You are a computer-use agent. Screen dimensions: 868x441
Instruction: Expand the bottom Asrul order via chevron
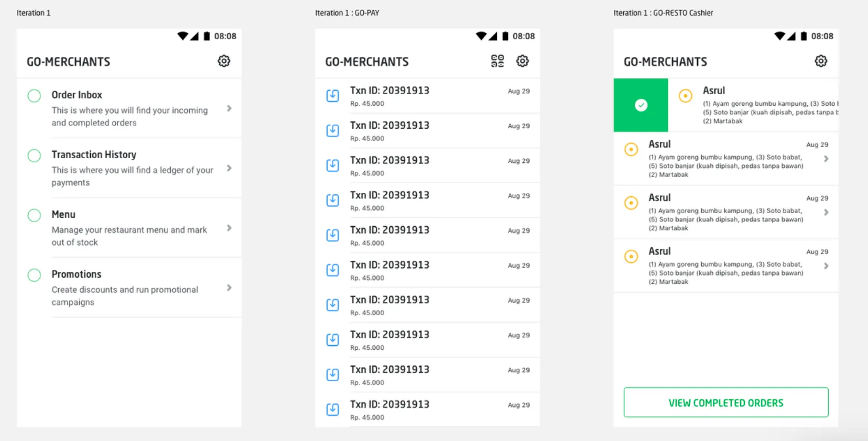(826, 266)
